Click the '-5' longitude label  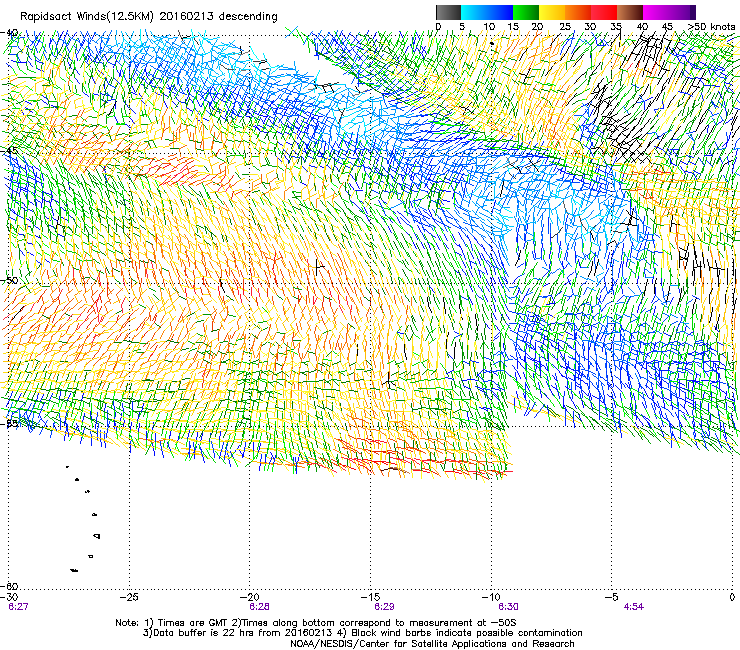pos(612,597)
